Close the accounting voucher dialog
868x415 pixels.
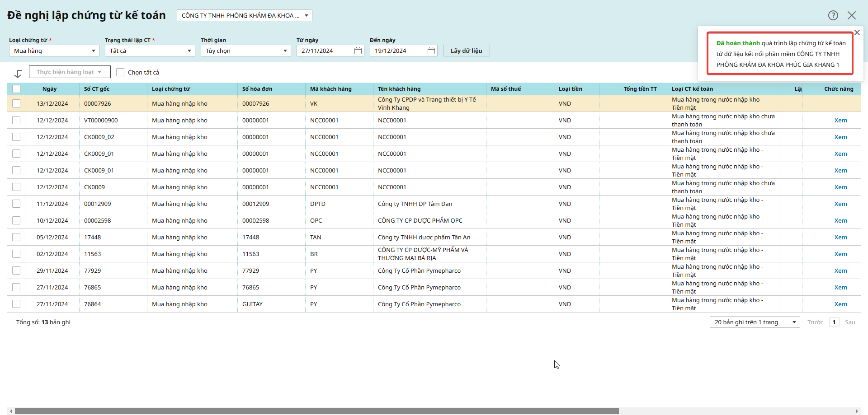852,15
